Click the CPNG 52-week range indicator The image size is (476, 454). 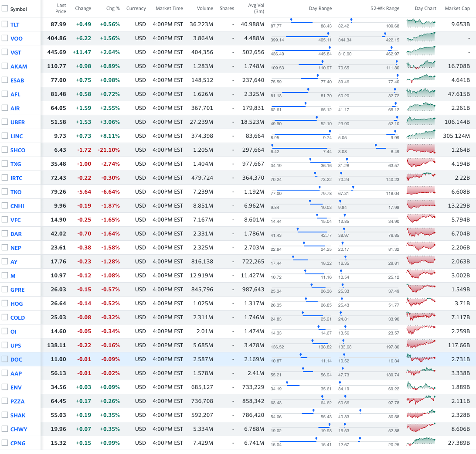point(369,441)
